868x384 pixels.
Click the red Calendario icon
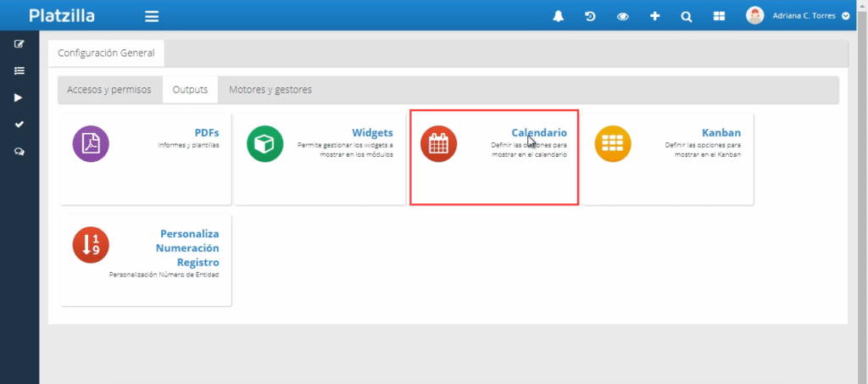click(438, 144)
